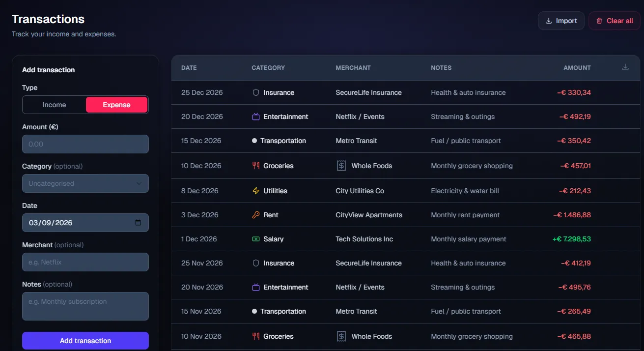Click shield icon in 25 Nov Insurance row
This screenshot has width=644, height=351.
coord(255,263)
